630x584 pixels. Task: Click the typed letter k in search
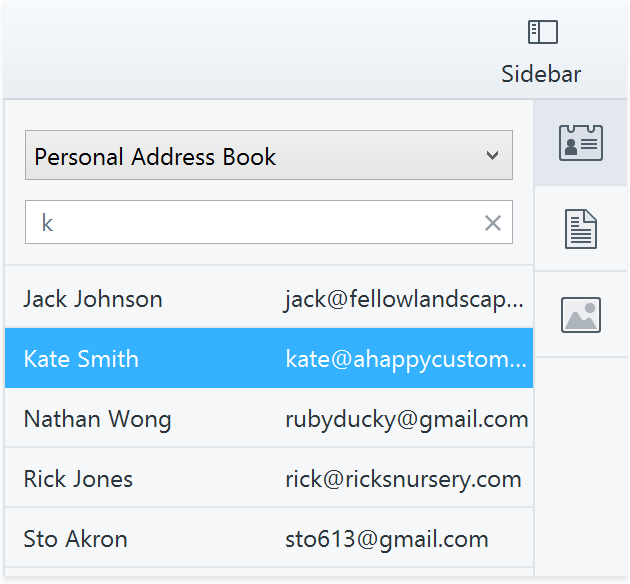pyautogui.click(x=47, y=223)
